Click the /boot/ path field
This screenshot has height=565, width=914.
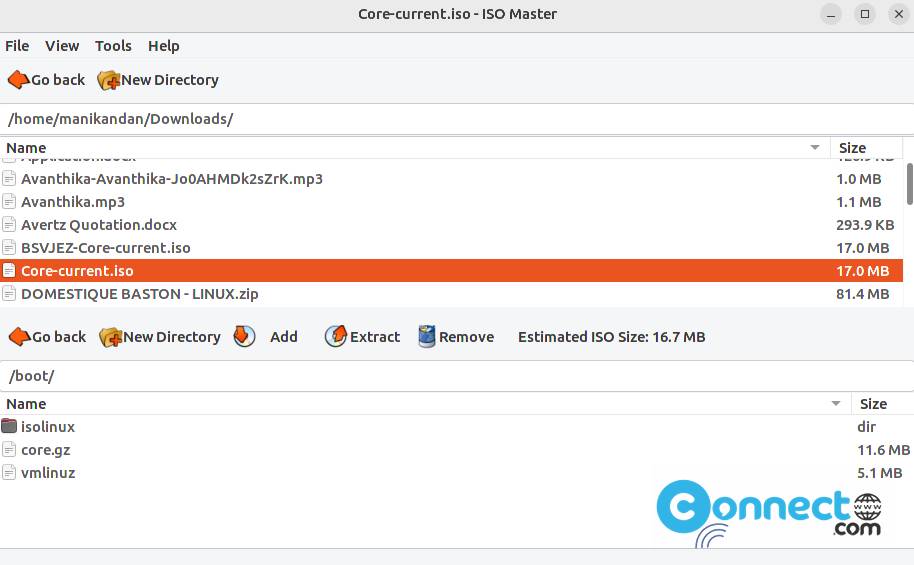pyautogui.click(x=457, y=376)
